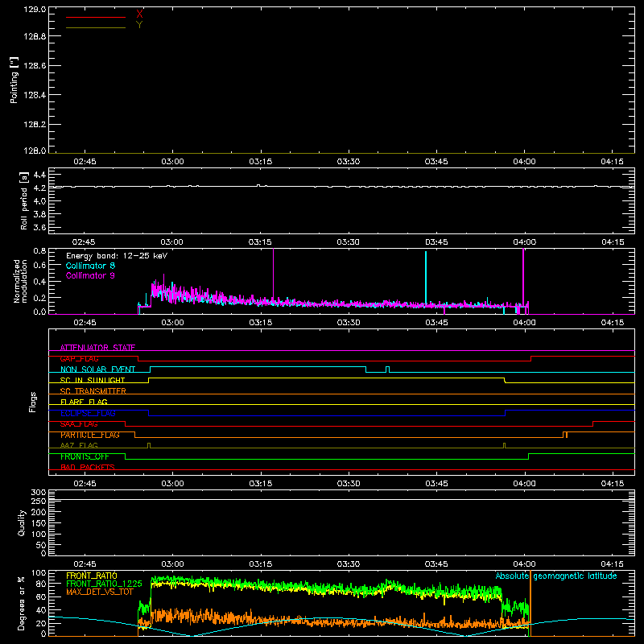Click the 4.4 roll period tick label

(39, 175)
